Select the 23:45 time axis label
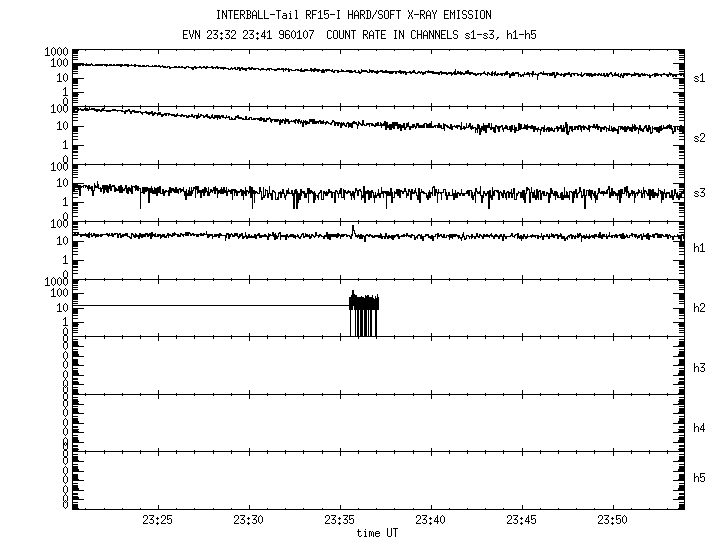 point(522,520)
